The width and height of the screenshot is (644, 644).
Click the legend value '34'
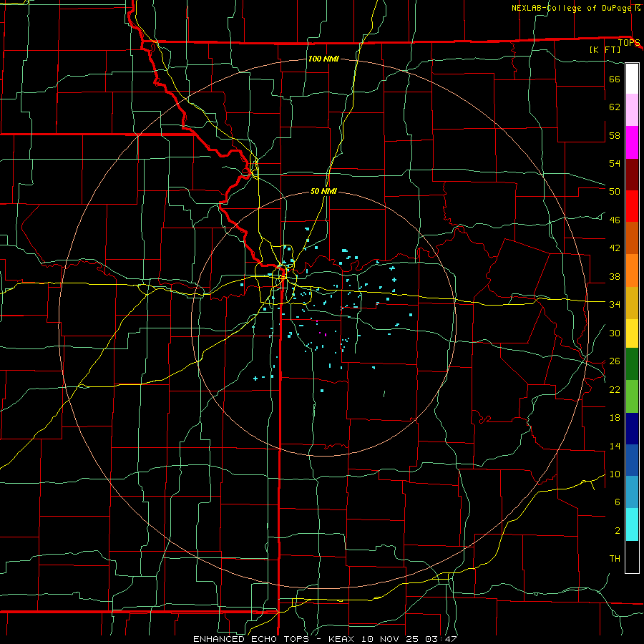tap(615, 305)
